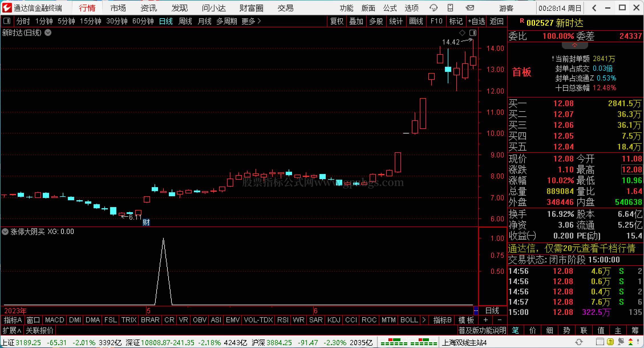
Task: Go back using the left arrow icon
Action: point(594,8)
